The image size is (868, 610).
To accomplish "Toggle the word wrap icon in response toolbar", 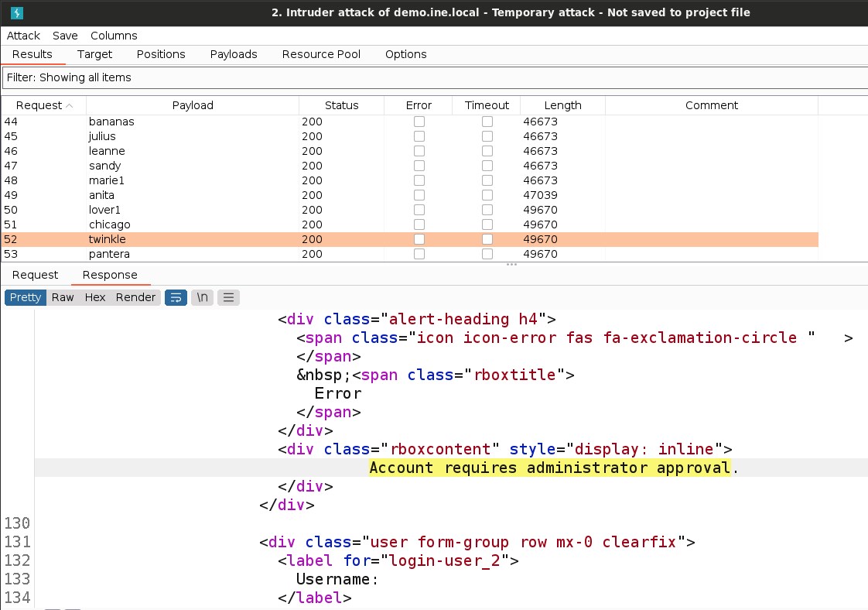I will click(176, 297).
